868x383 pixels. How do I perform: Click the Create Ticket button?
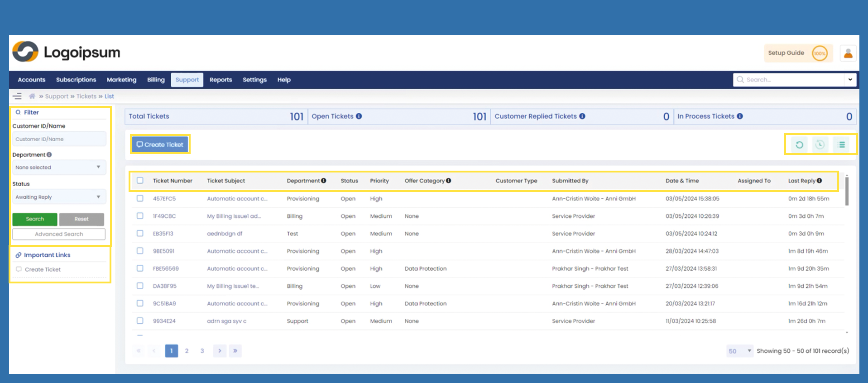tap(160, 144)
